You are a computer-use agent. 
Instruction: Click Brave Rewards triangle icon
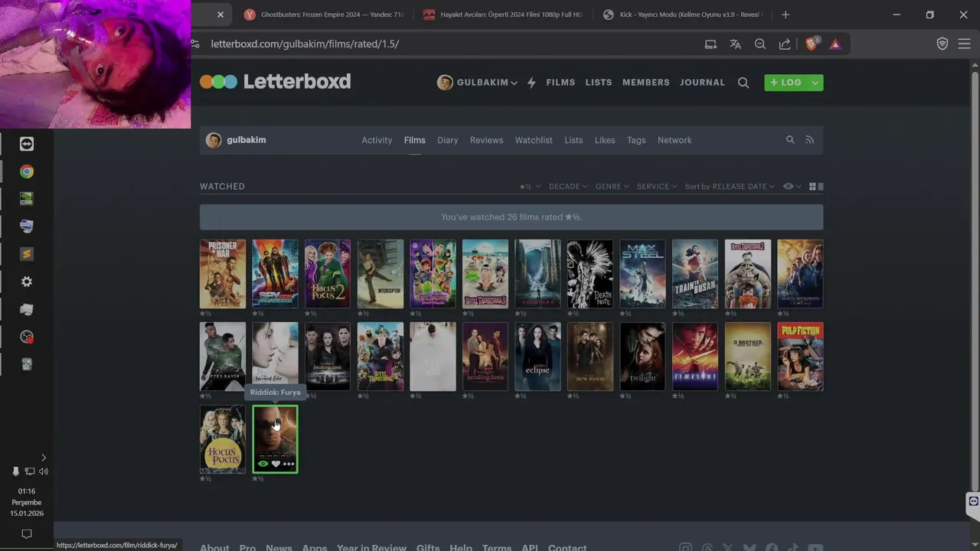[835, 44]
